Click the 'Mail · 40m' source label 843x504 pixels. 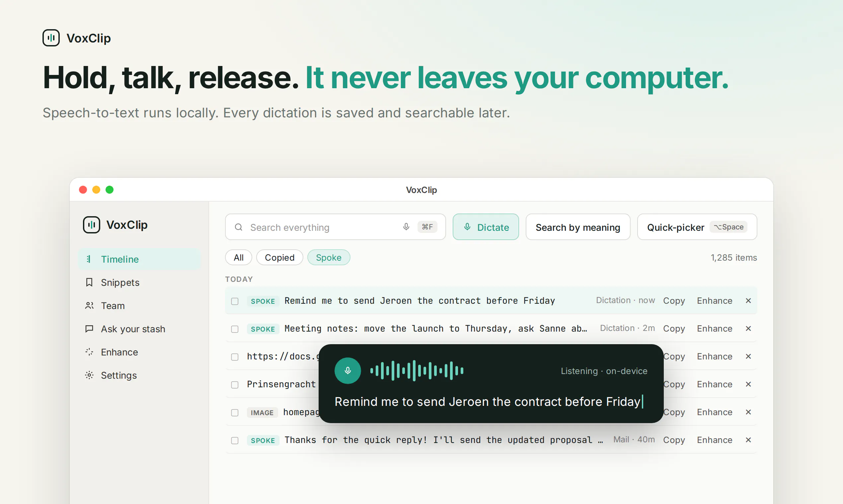634,439
